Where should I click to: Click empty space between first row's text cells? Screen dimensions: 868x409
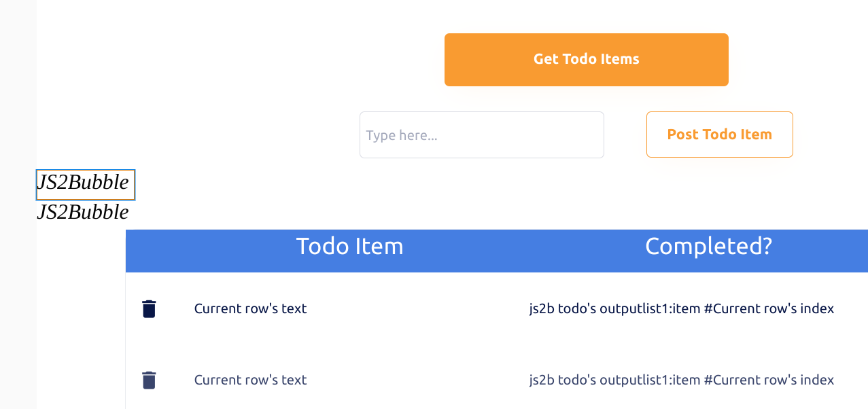[x=418, y=308]
